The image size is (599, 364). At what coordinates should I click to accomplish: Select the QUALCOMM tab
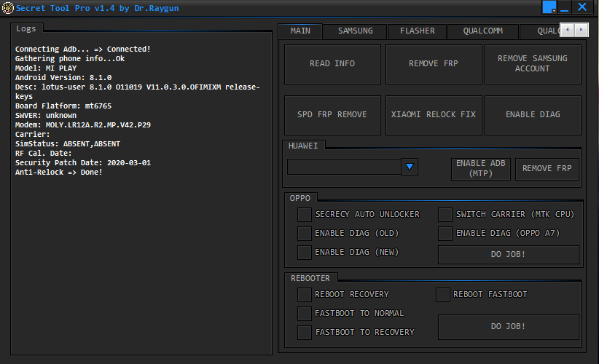click(483, 31)
